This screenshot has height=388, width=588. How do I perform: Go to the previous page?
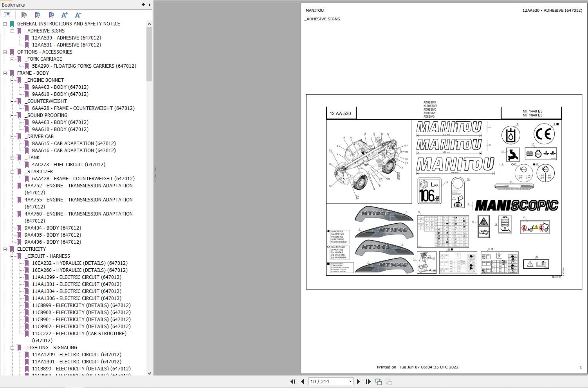tap(303, 381)
